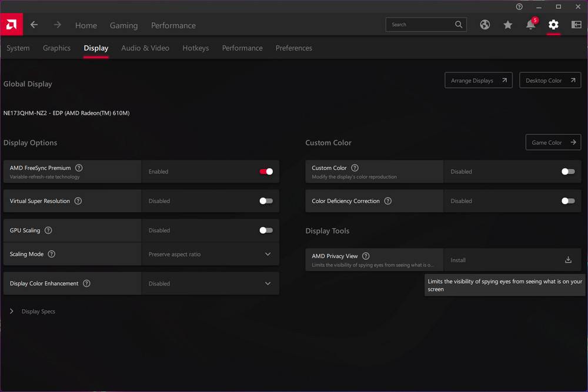Click the AMD logo home icon
The height and width of the screenshot is (392, 588).
(11, 25)
